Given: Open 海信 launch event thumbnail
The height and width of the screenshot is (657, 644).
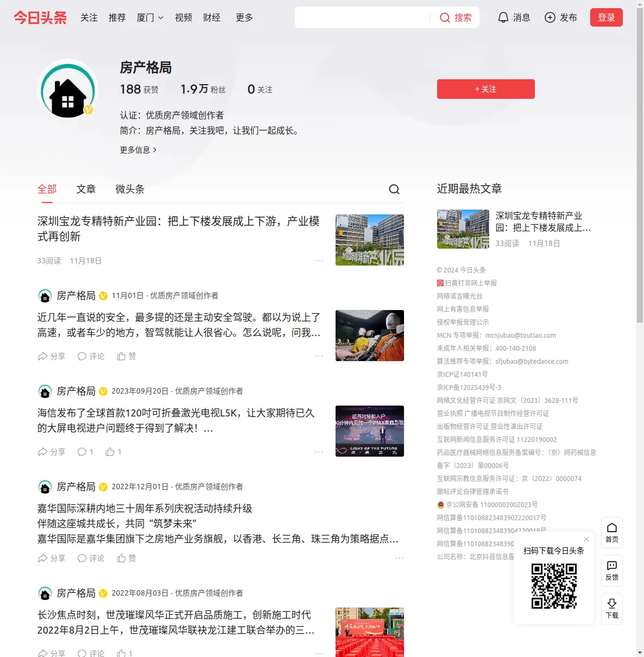Looking at the screenshot, I should point(370,431).
